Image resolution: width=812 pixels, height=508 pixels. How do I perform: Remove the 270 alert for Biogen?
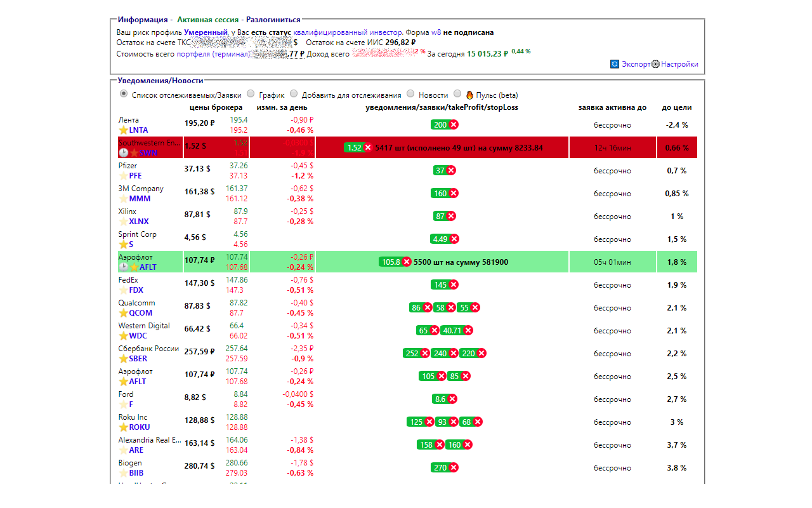coord(454,468)
